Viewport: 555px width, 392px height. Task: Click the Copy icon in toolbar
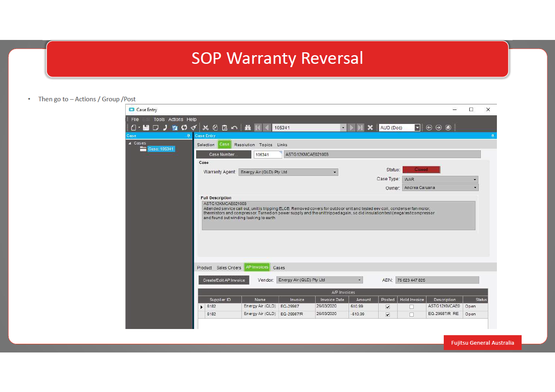(215, 128)
